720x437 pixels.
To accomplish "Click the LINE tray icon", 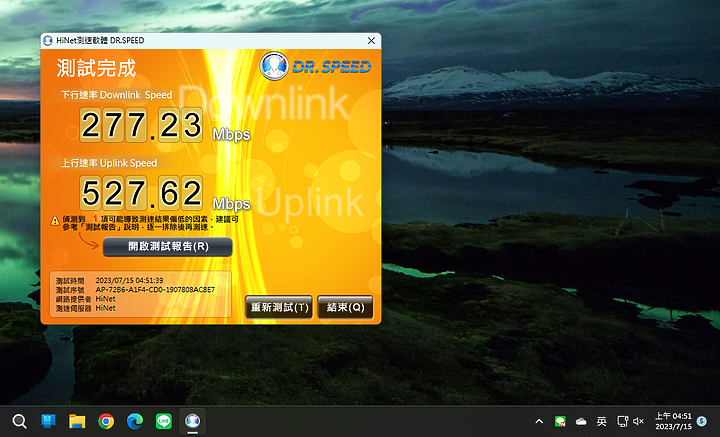I will click(560, 421).
